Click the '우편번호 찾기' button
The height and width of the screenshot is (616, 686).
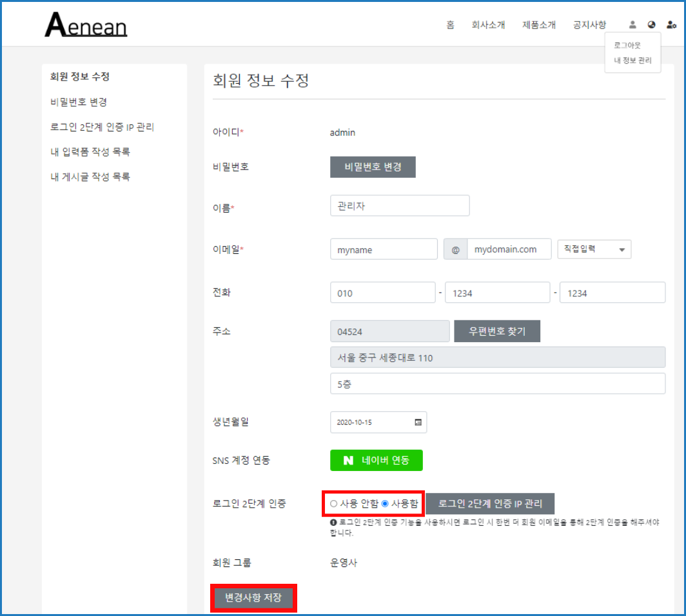tap(496, 332)
